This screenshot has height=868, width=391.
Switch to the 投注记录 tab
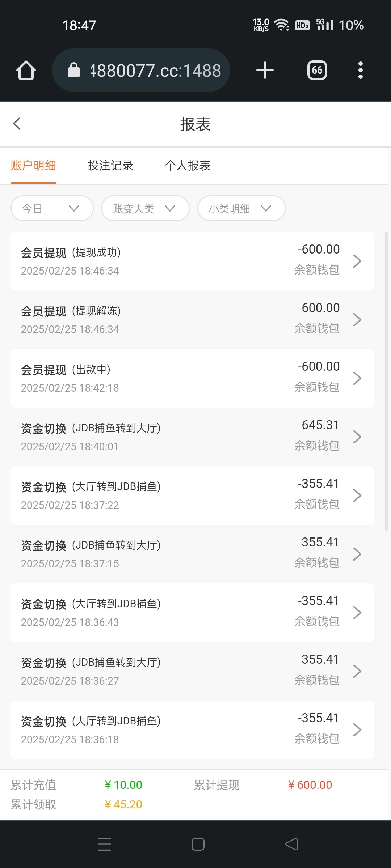(110, 166)
